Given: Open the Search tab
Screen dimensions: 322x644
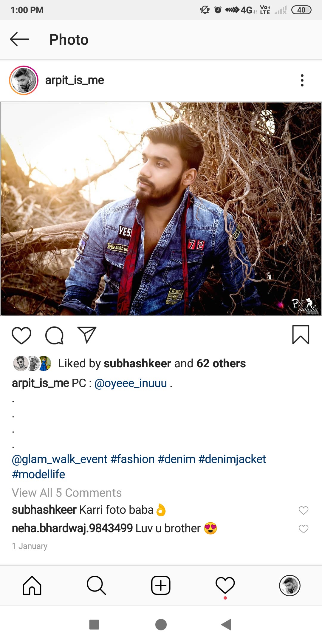Looking at the screenshot, I should (96, 586).
